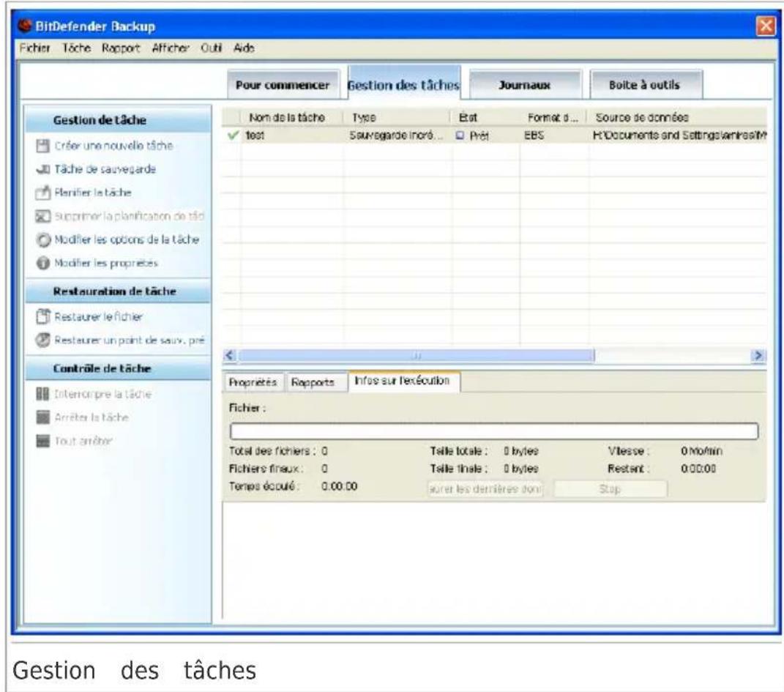Screen dimensions: 784x692
Task: Click the Documents and Settings source path
Action: [x=679, y=135]
